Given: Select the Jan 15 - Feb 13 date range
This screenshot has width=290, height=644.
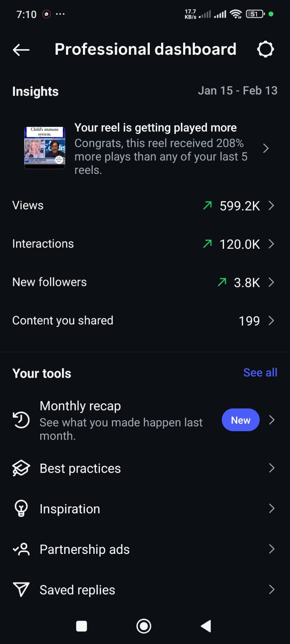Looking at the screenshot, I should point(237,91).
